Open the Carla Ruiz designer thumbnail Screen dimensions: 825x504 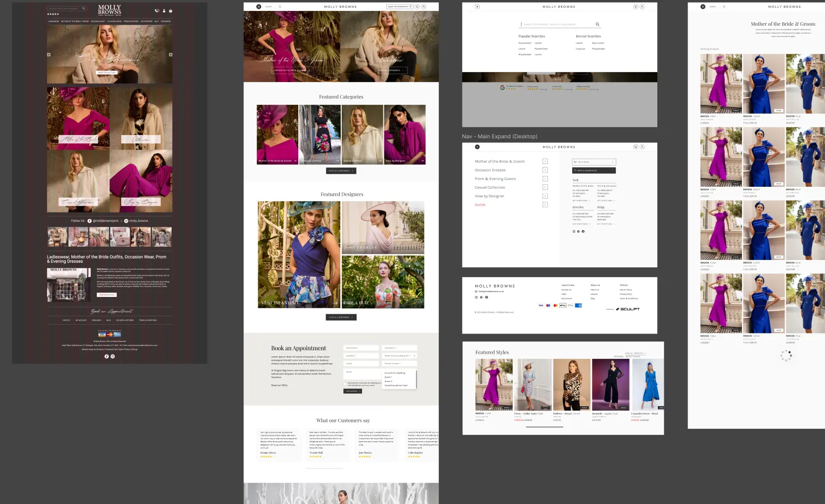(383, 282)
